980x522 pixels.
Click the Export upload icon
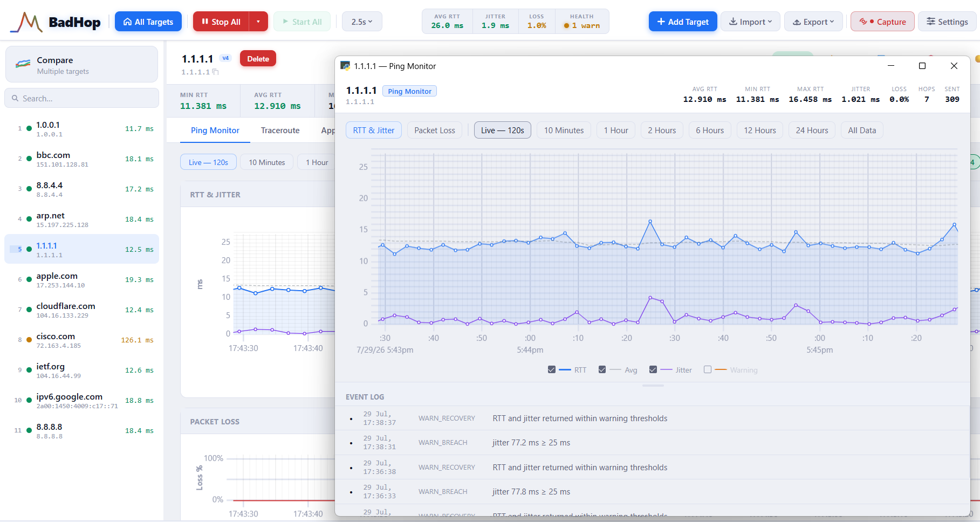pyautogui.click(x=797, y=22)
